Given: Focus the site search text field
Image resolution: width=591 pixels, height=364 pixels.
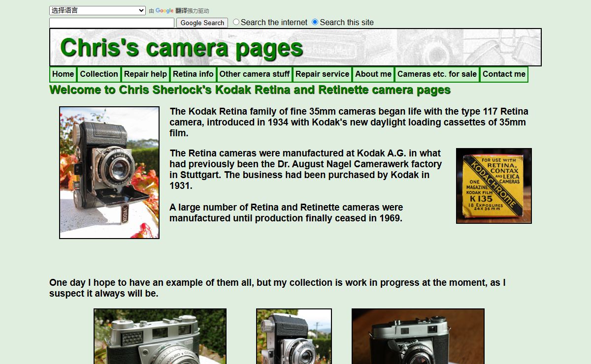Looking at the screenshot, I should tap(112, 23).
